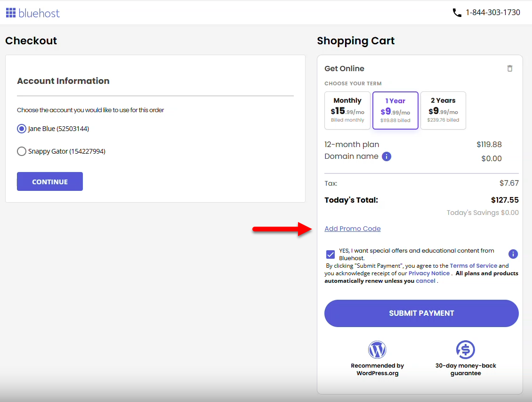Open the Privacy Notice link
This screenshot has height=402, width=532.
(x=429, y=273)
